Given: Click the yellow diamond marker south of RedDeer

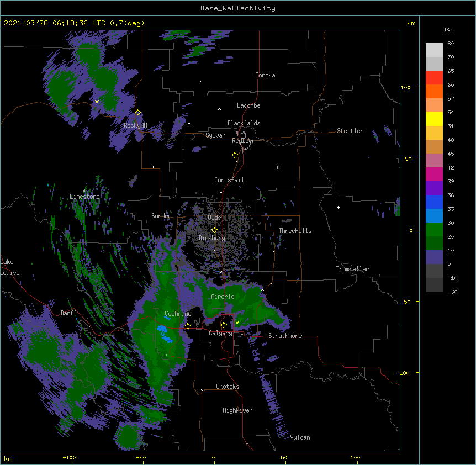Looking at the screenshot, I should pos(235,155).
